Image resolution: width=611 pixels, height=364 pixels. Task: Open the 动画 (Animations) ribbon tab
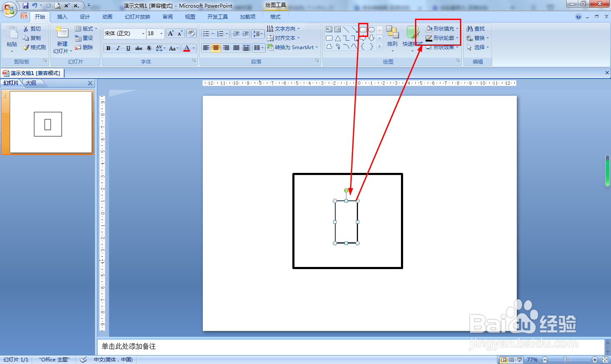107,17
